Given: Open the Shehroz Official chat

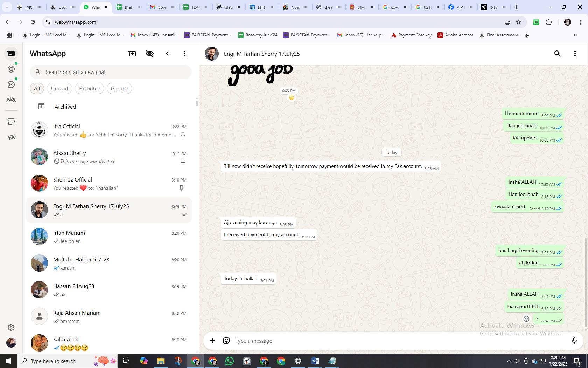Looking at the screenshot, I should click(x=109, y=183).
